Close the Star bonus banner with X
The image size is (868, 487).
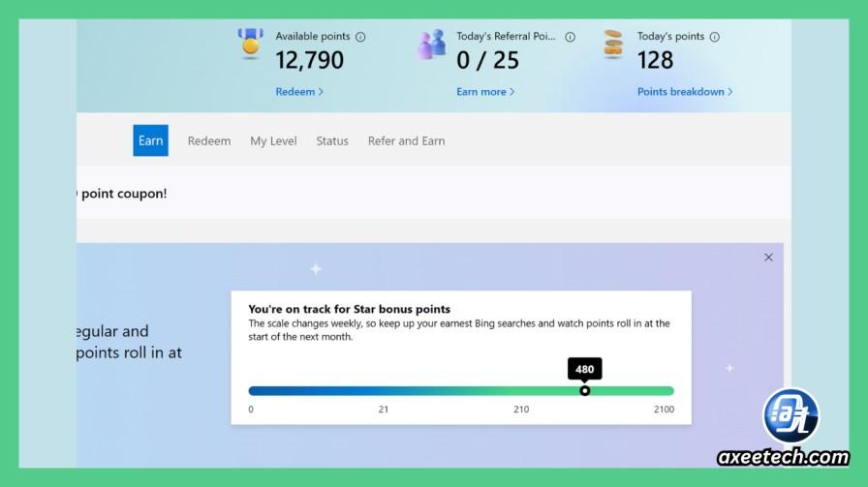tap(768, 258)
